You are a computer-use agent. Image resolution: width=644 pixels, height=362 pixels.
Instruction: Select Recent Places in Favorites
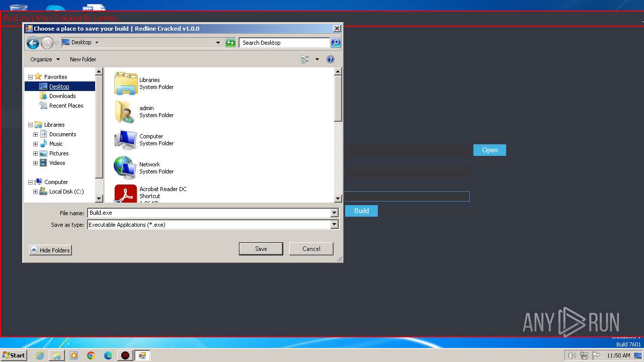pyautogui.click(x=66, y=106)
